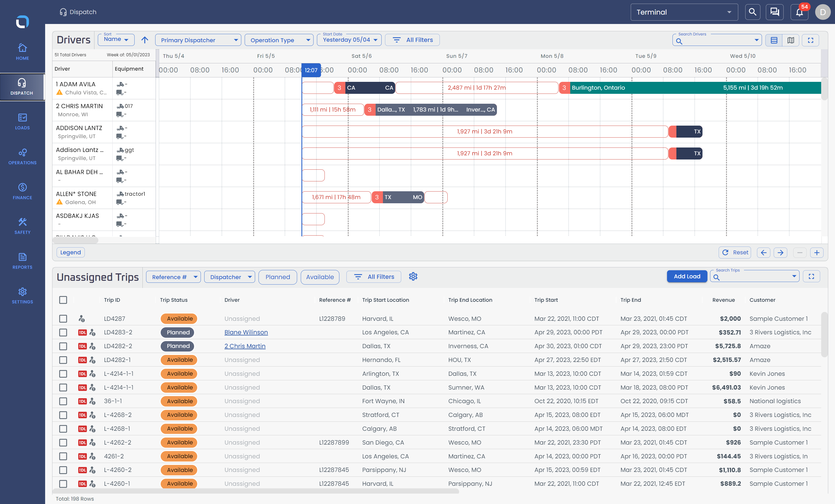Open notifications bell with 54 badge
This screenshot has width=835, height=504.
[x=800, y=12]
